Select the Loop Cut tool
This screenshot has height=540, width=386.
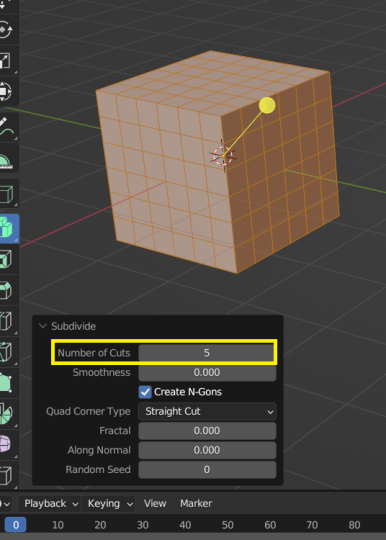coord(6,321)
